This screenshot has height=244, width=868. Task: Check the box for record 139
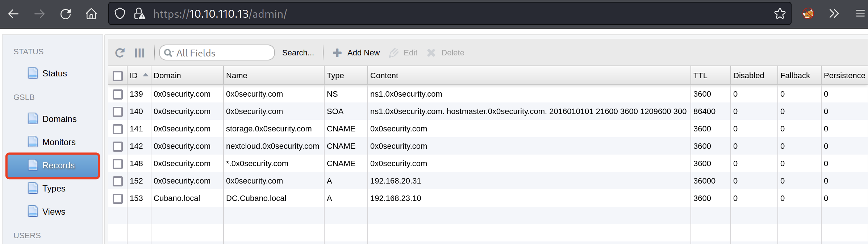[x=118, y=94]
